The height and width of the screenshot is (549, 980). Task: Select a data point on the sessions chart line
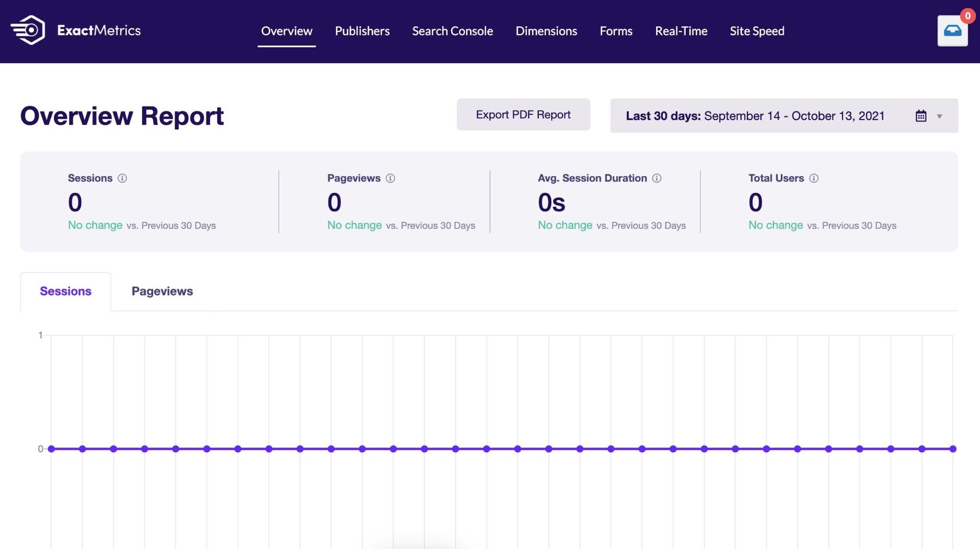pyautogui.click(x=486, y=448)
